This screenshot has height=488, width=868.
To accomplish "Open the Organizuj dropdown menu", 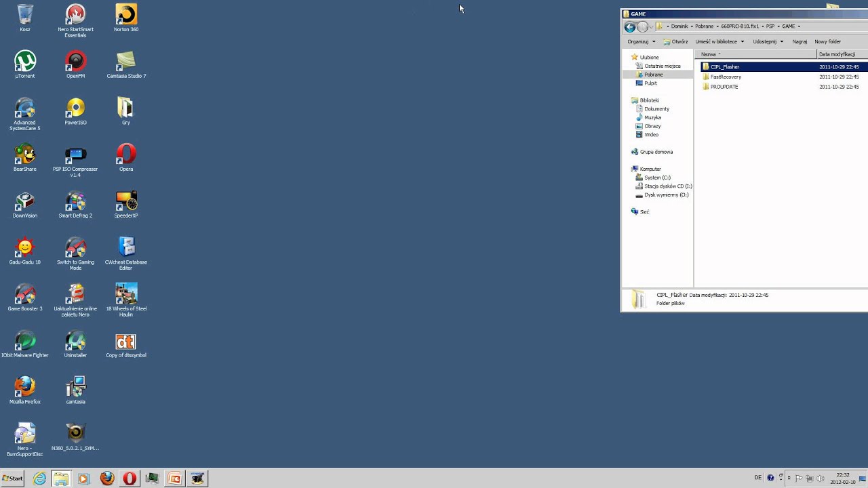I will [641, 42].
